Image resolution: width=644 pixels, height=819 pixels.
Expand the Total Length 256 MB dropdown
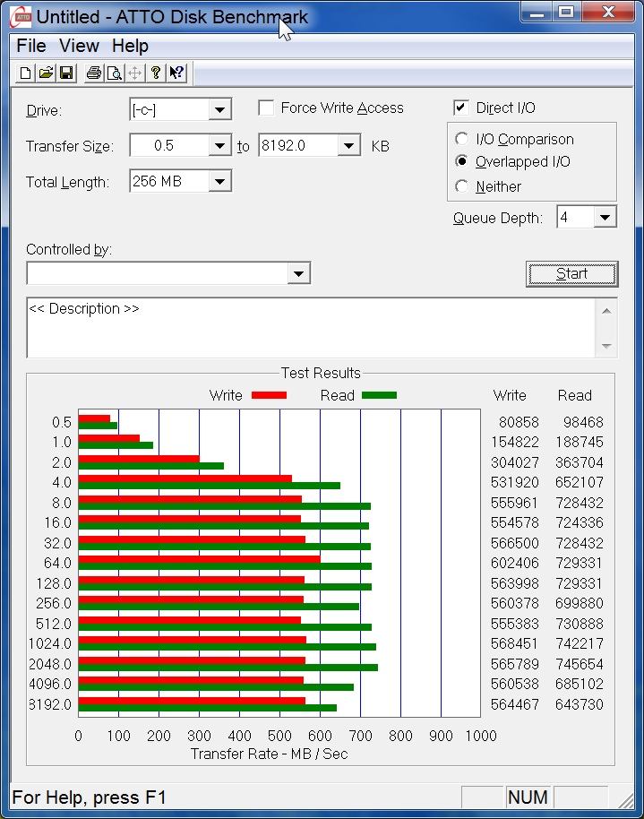tap(219, 181)
